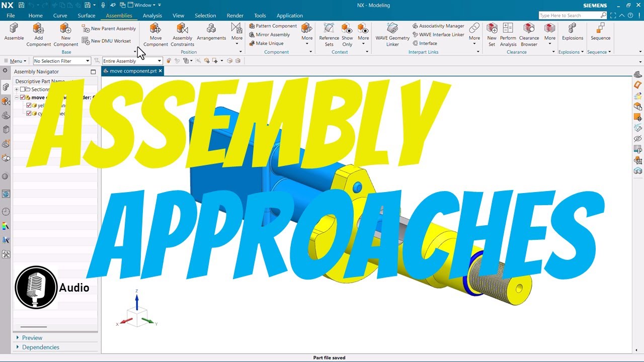Click Perform Analysis
The image size is (644, 362).
tap(508, 35)
